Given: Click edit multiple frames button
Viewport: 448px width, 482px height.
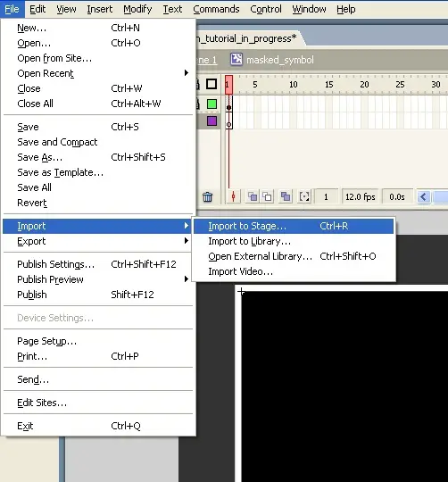Looking at the screenshot, I should click(286, 196).
